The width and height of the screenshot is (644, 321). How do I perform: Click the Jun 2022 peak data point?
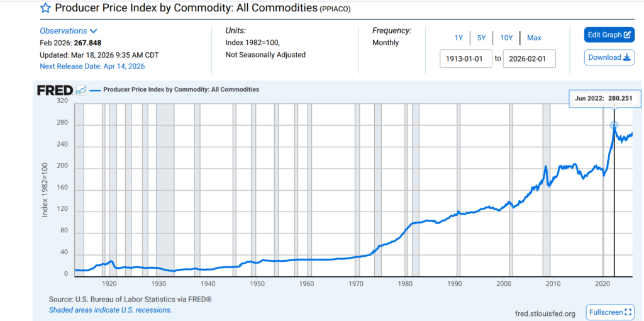coord(614,126)
